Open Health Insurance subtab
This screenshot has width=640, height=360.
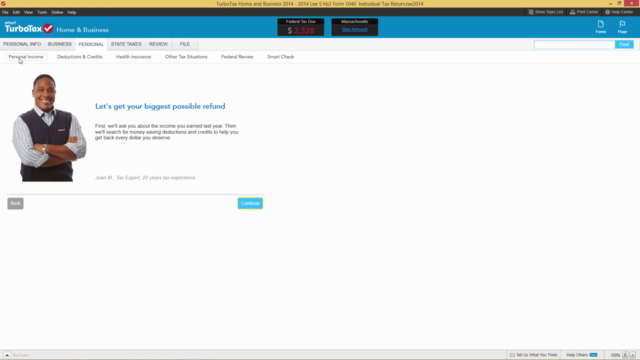[x=133, y=57]
